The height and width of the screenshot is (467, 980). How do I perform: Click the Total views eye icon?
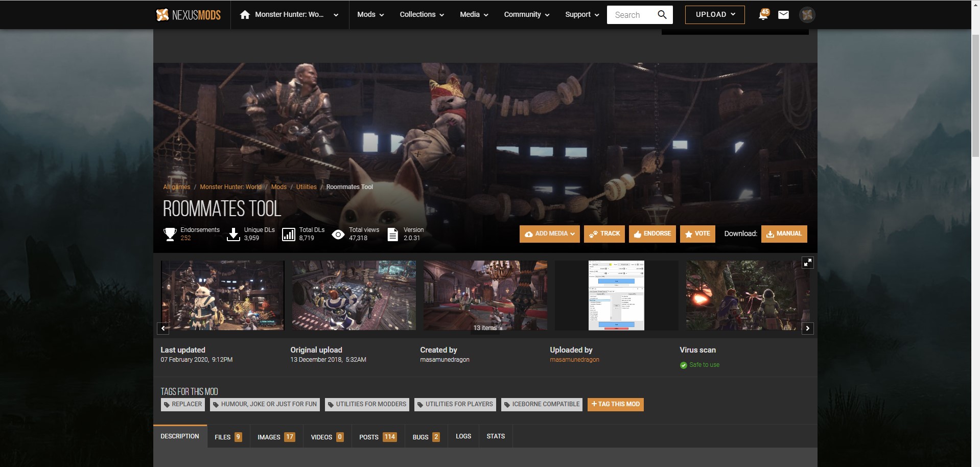pos(338,235)
